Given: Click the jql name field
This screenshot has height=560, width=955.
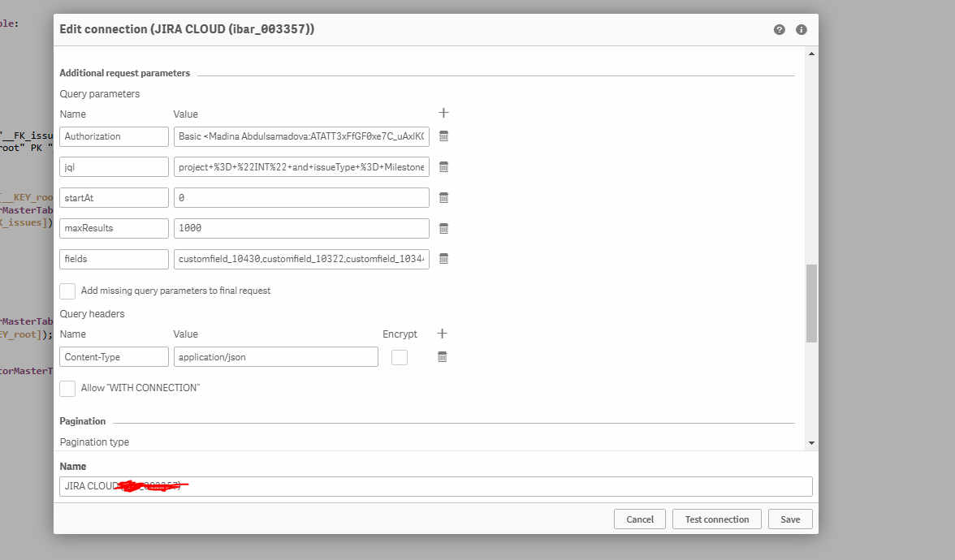Looking at the screenshot, I should coord(114,167).
